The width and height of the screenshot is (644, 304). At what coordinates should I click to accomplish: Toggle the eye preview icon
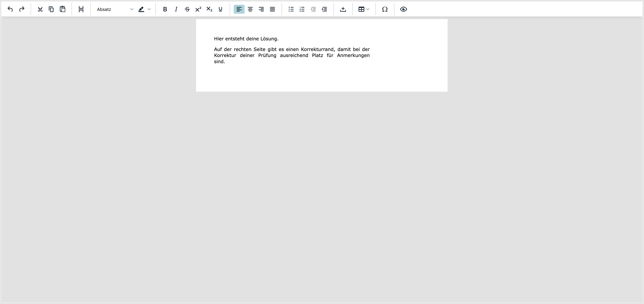(x=403, y=9)
